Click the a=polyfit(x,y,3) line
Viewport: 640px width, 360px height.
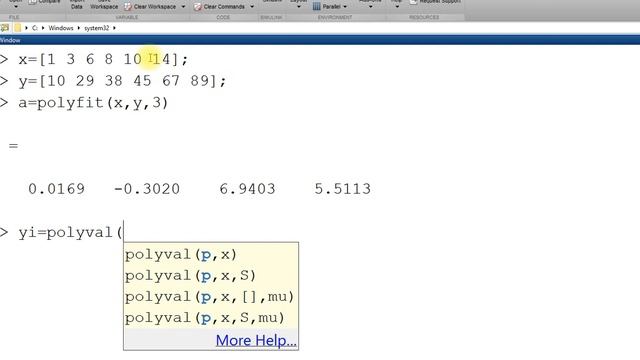93,103
